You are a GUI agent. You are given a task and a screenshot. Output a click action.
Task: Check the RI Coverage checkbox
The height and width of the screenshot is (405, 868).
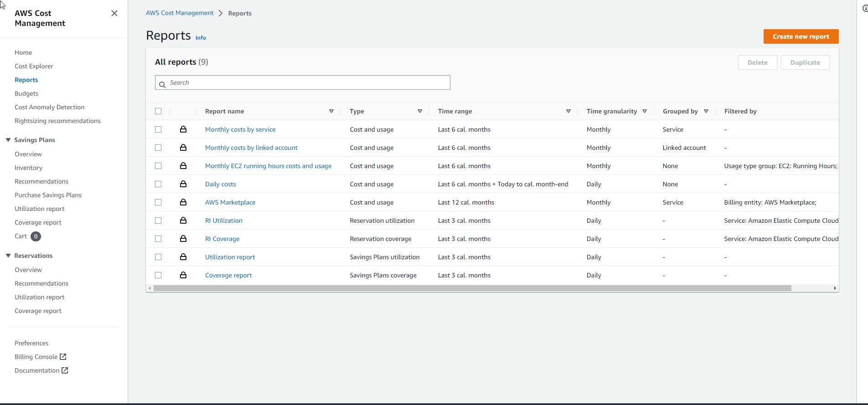[158, 239]
